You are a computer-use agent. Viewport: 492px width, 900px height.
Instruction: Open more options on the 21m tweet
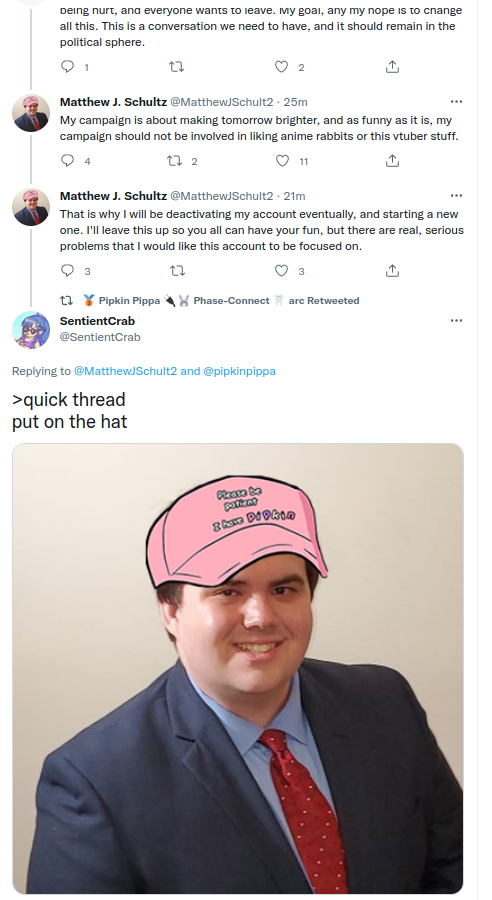[x=456, y=196]
